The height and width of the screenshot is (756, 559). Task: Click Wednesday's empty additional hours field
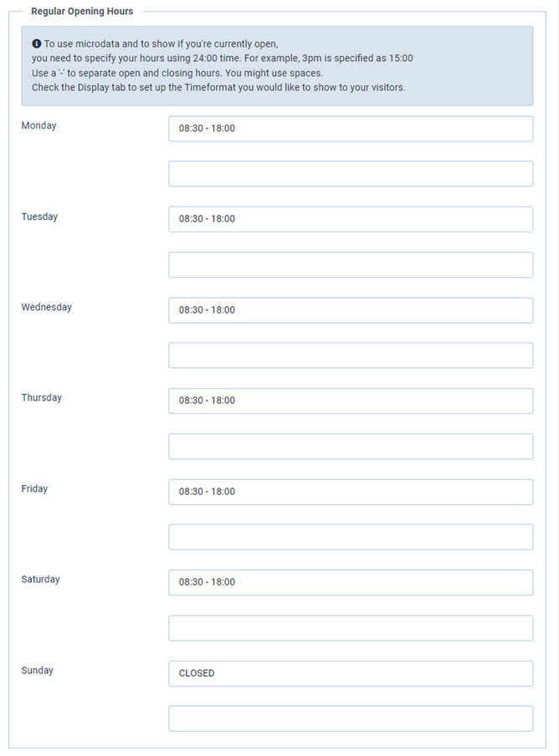coord(350,355)
